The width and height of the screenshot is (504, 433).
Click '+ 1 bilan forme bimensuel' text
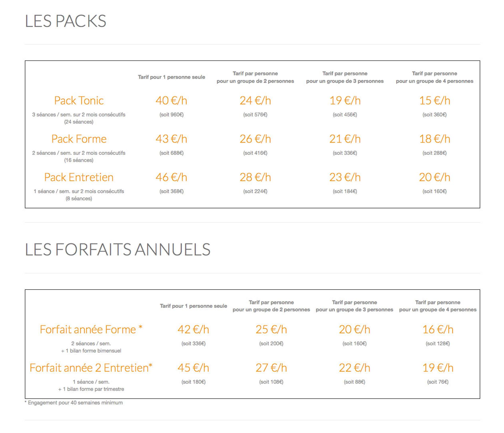pos(91,351)
